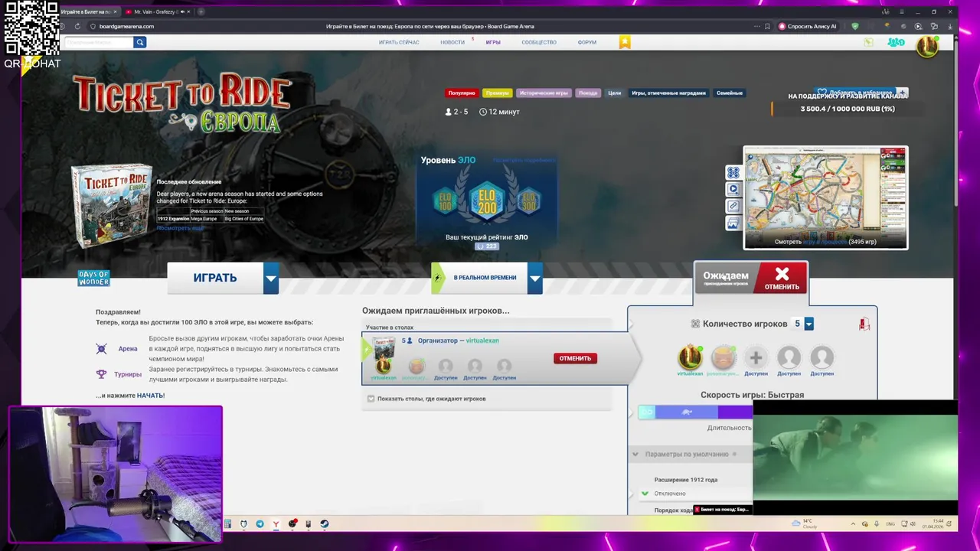Click the organizer name 'virtualexan' link
The height and width of the screenshot is (551, 980).
pyautogui.click(x=482, y=341)
